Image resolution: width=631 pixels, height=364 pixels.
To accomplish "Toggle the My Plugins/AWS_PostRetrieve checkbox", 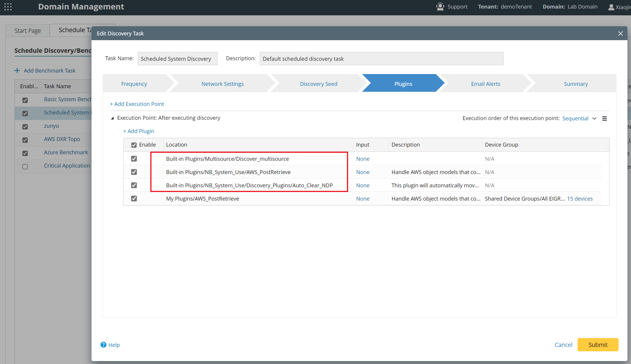I will tap(134, 199).
